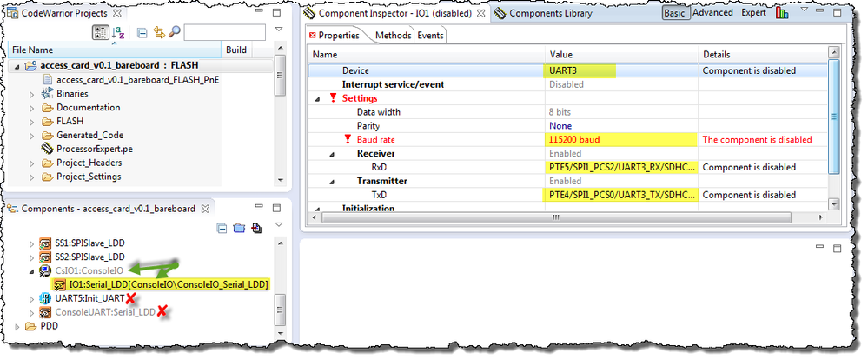Click the magnifier search icon in Projects toolbar

175,33
